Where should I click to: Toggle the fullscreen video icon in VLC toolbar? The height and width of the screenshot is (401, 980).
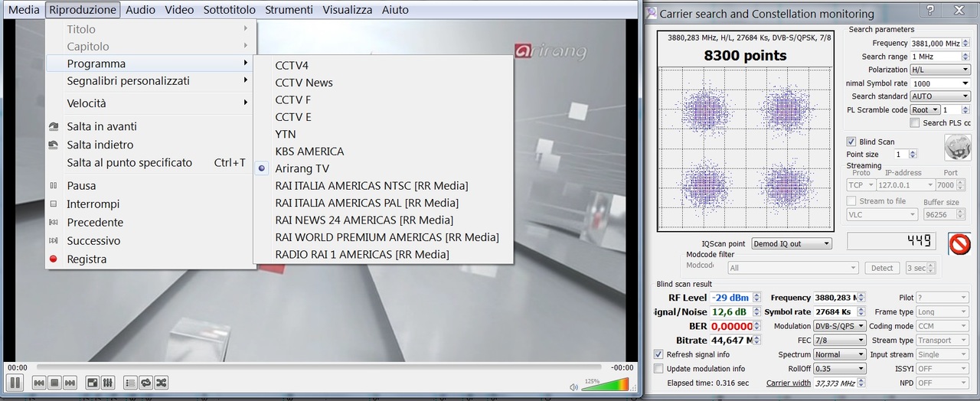(x=92, y=382)
